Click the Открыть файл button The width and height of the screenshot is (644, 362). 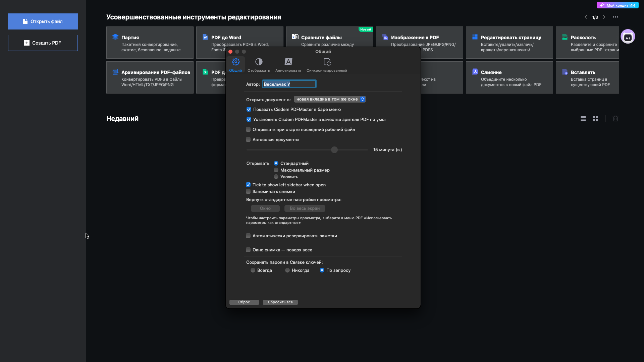pyautogui.click(x=43, y=21)
